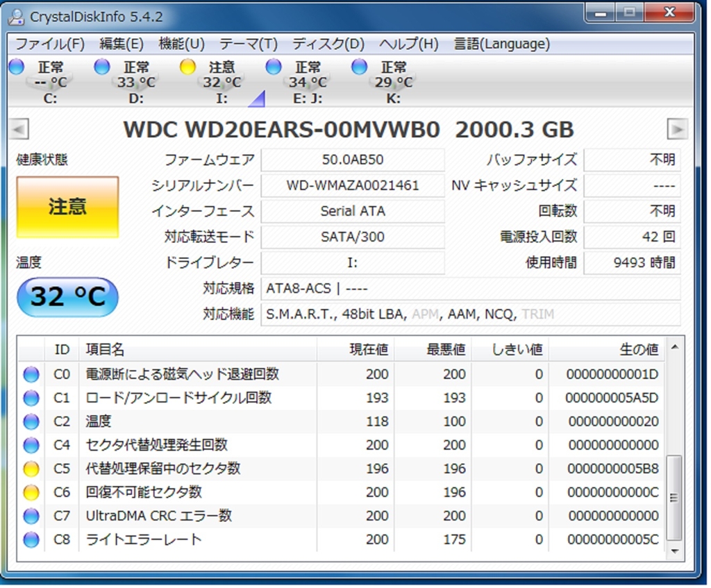Viewport: 711px width, 588px height.
Task: Open the 機能(U) menu
Action: [181, 44]
